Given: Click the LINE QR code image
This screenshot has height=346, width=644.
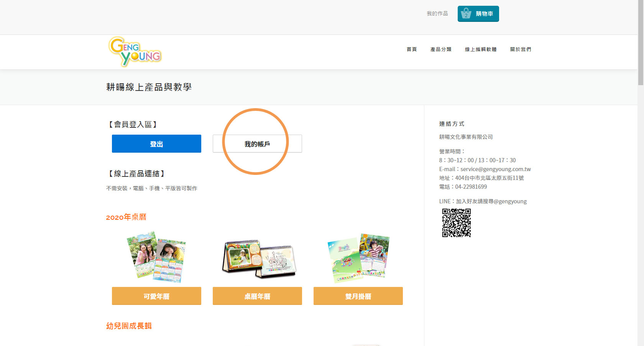Looking at the screenshot, I should click(457, 223).
